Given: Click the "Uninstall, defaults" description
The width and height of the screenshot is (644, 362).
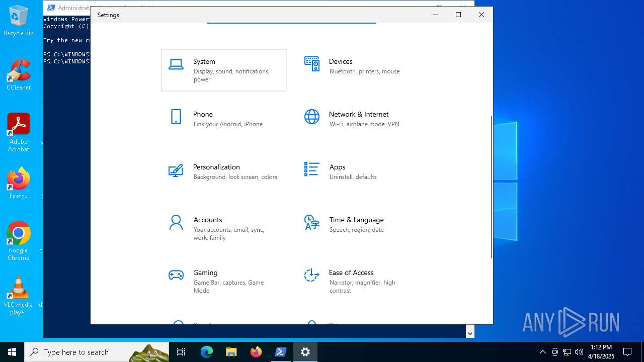Looking at the screenshot, I should click(x=353, y=177).
